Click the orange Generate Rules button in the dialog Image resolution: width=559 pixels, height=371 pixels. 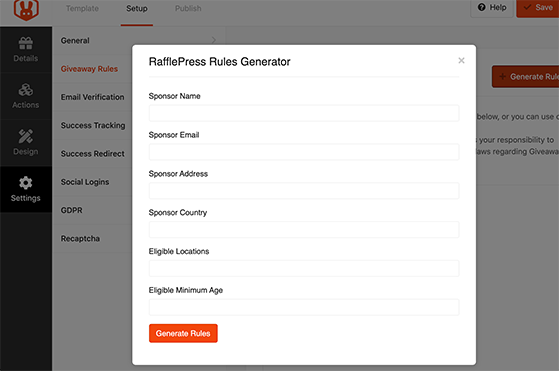point(183,333)
